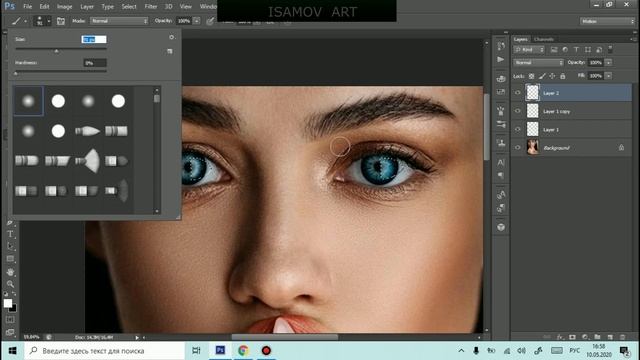This screenshot has height=360, width=640.
Task: Open brush opacity slider arrow in options bar
Action: tap(196, 21)
